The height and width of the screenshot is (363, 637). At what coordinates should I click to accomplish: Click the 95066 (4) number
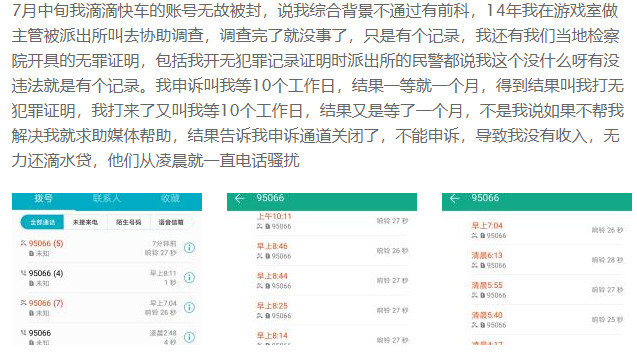click(46, 273)
